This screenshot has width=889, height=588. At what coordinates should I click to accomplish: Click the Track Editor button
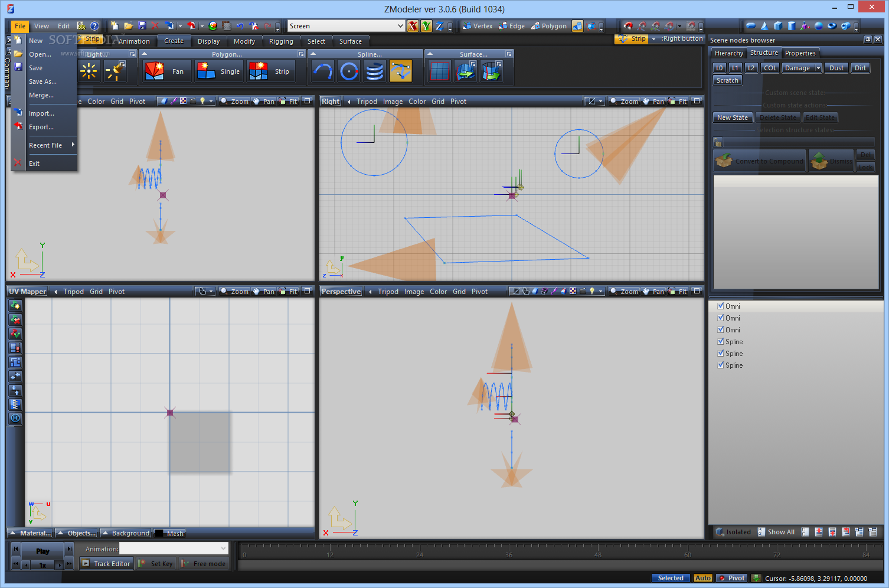click(x=106, y=564)
